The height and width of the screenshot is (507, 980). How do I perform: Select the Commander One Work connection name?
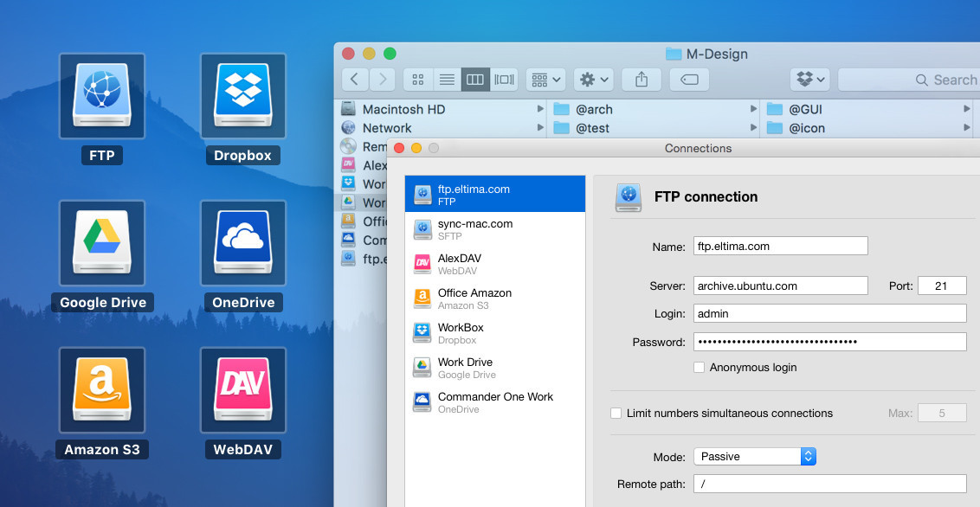(x=495, y=396)
